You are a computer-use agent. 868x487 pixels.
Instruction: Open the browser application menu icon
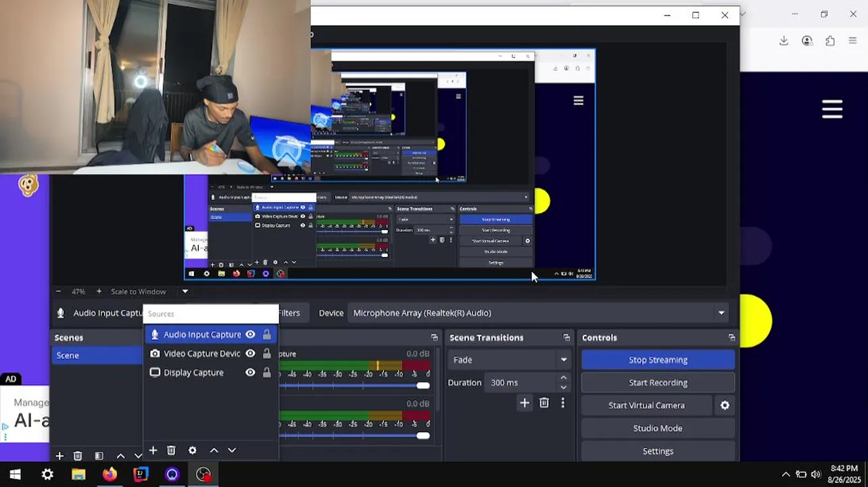[x=852, y=41]
